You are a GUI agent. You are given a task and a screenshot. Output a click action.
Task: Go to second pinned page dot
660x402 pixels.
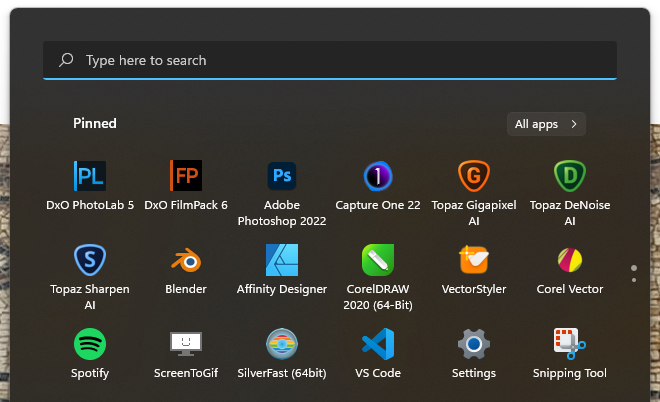coord(634,280)
